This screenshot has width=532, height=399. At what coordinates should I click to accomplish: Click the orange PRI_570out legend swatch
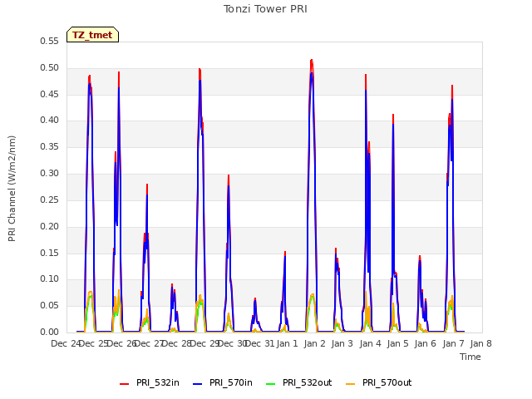[x=351, y=384]
